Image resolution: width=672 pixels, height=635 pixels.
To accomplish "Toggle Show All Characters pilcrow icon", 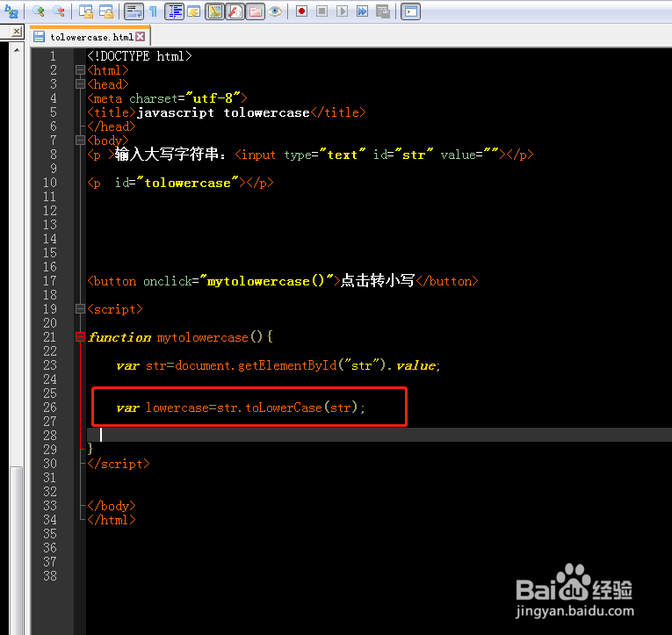I will pos(153,11).
